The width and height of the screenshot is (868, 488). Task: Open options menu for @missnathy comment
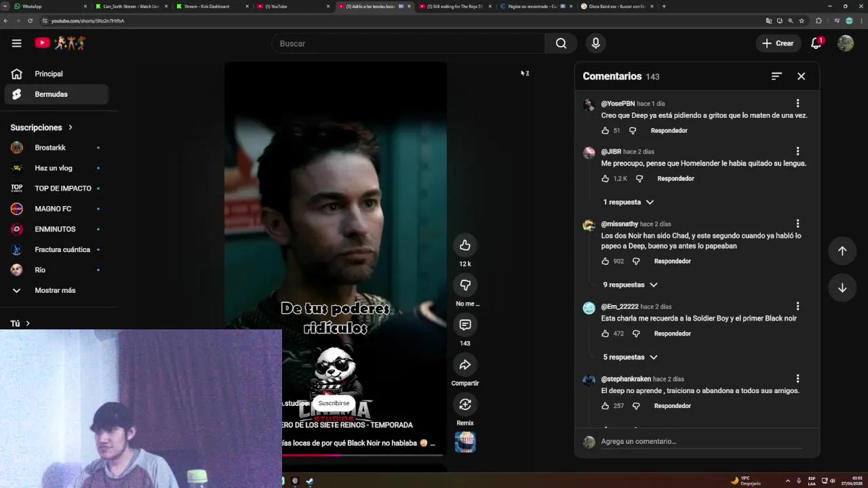coord(797,224)
